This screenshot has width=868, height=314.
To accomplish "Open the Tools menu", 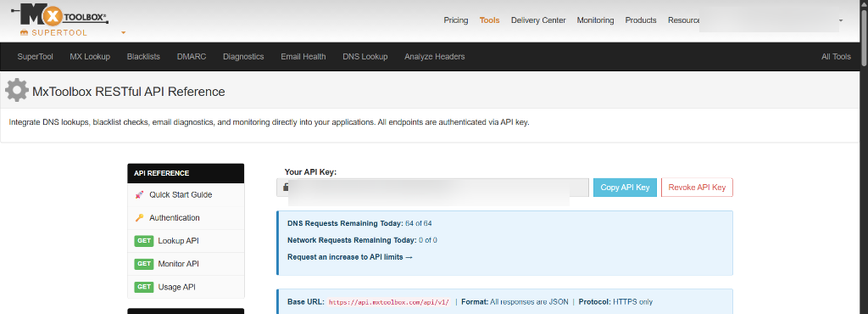I will [489, 20].
